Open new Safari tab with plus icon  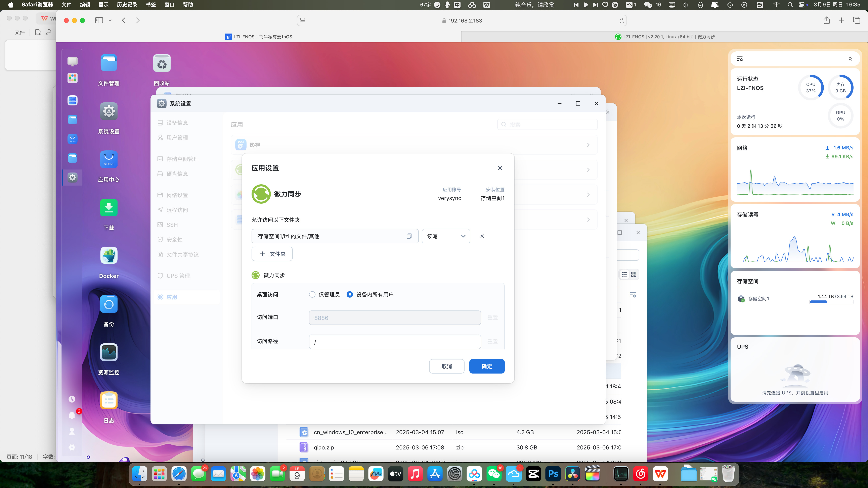[841, 20]
